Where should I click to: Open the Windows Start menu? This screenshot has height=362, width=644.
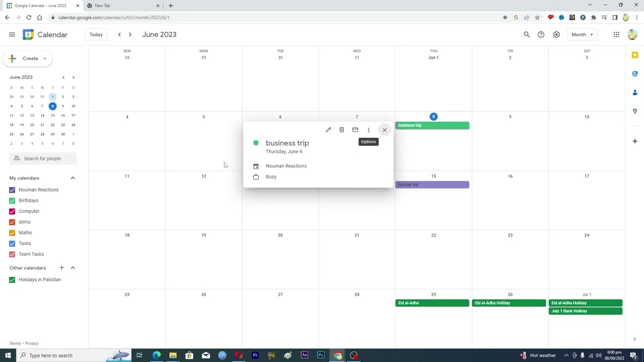tap(8, 355)
